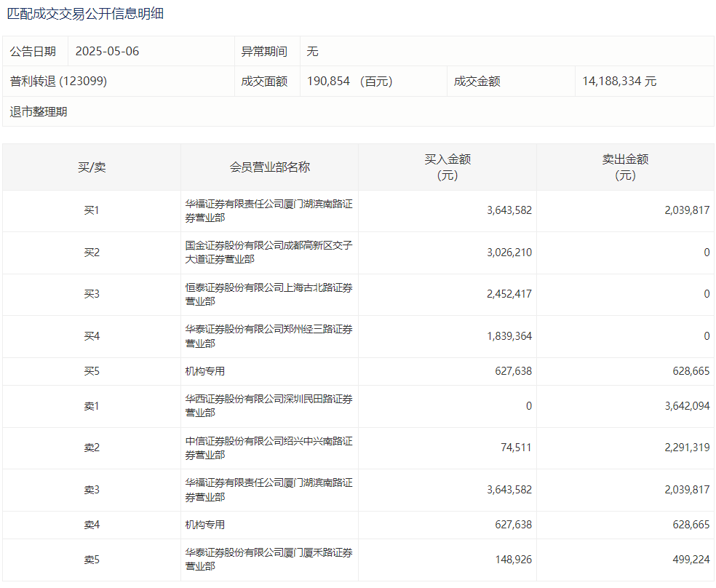Screen dimensions: 716x588
Task: Click the 卖5 row label
Action: tap(92, 560)
